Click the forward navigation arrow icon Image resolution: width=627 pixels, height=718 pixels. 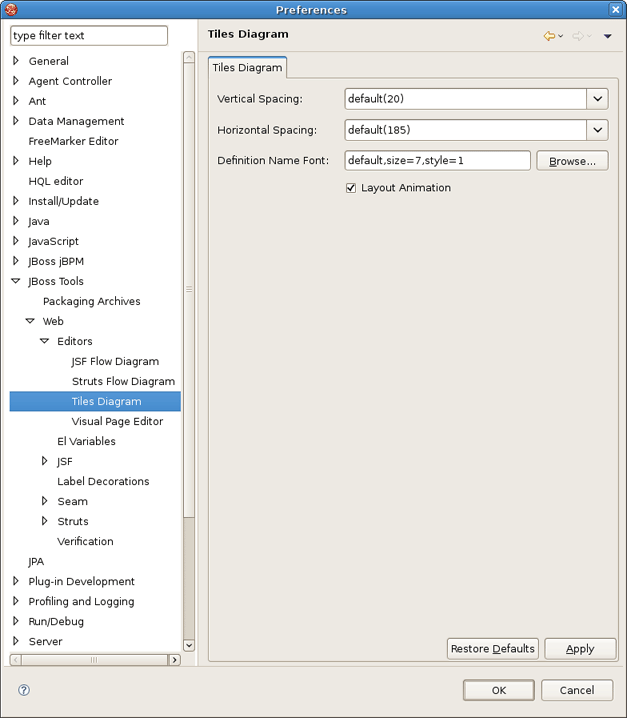point(578,36)
